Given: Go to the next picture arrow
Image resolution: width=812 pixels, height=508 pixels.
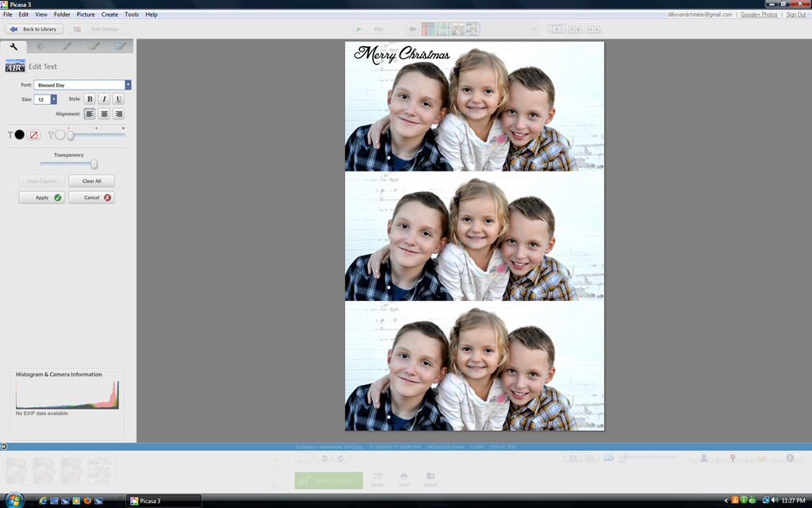Looking at the screenshot, I should point(534,29).
